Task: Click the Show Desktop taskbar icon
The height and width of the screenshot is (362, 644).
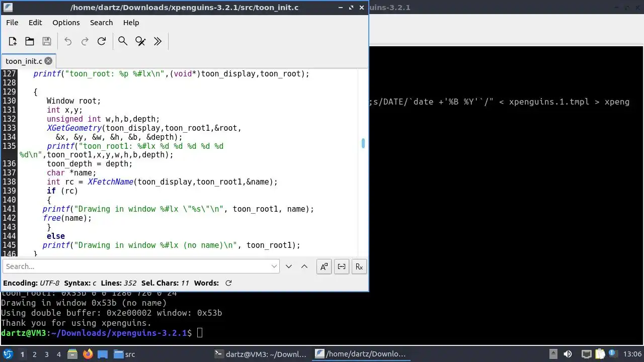Action: point(103,354)
